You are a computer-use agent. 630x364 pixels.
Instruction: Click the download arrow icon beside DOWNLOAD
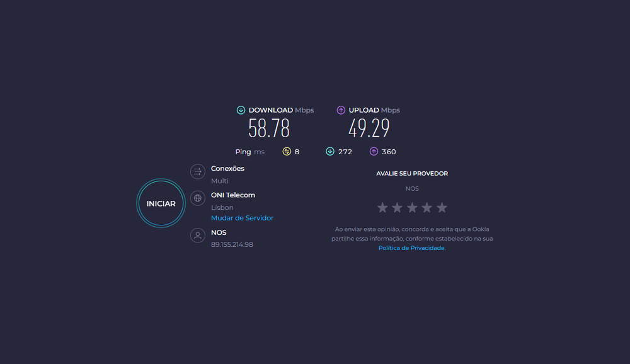click(x=241, y=110)
